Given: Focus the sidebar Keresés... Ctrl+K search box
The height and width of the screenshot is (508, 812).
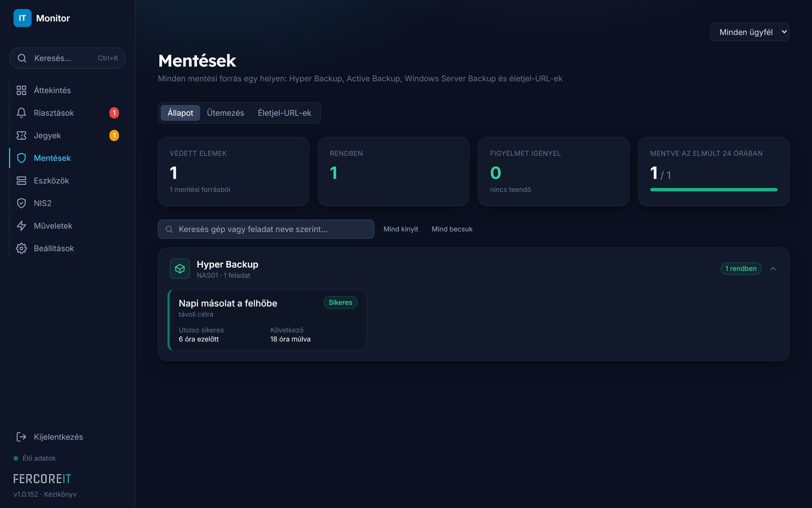Looking at the screenshot, I should click(x=67, y=58).
